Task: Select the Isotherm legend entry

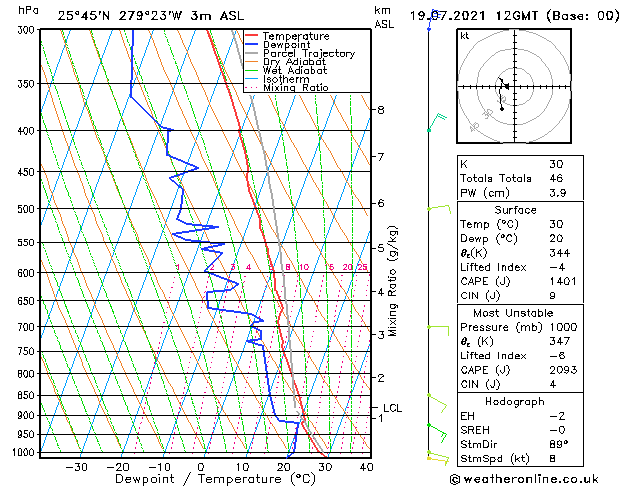Action: [277, 79]
